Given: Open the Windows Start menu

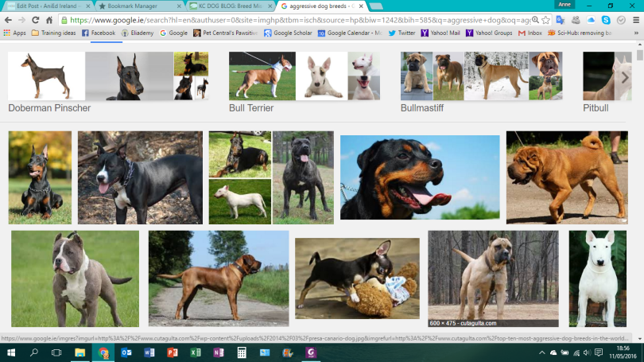Looking at the screenshot, I should [x=11, y=352].
